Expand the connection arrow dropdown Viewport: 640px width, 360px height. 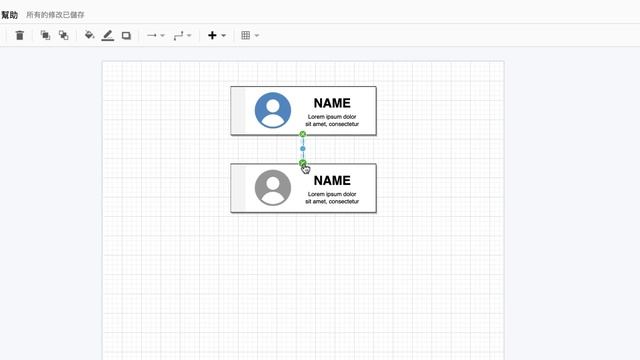[x=162, y=36]
